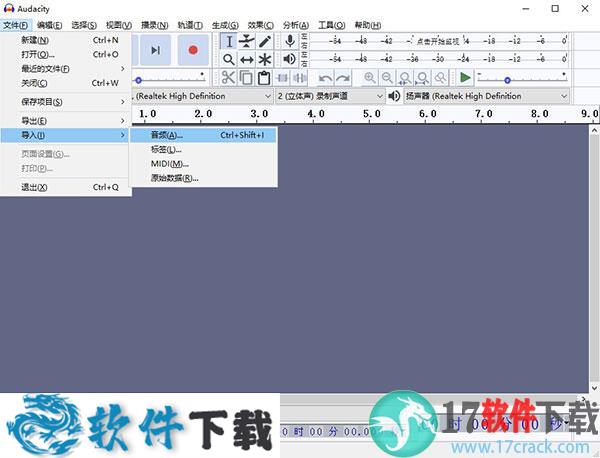Choose 打开(O)... from the File menu
The height and width of the screenshot is (458, 600).
(x=66, y=54)
